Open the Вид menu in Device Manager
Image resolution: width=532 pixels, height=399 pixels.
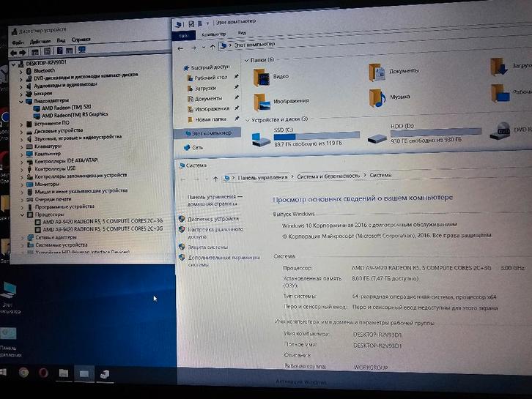coord(61,40)
